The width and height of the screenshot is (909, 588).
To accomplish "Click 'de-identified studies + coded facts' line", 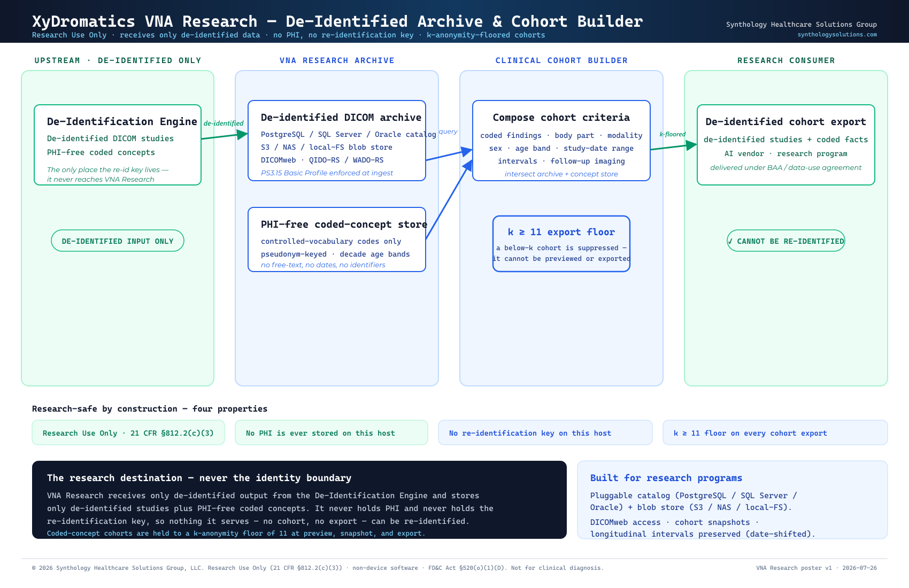I will tap(786, 140).
